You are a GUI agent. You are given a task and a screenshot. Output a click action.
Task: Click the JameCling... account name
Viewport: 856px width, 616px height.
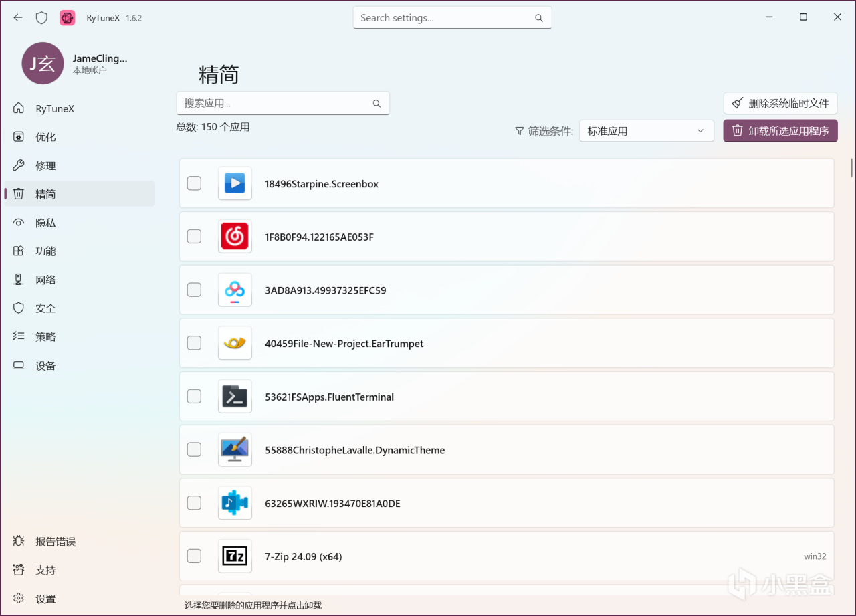click(x=100, y=58)
